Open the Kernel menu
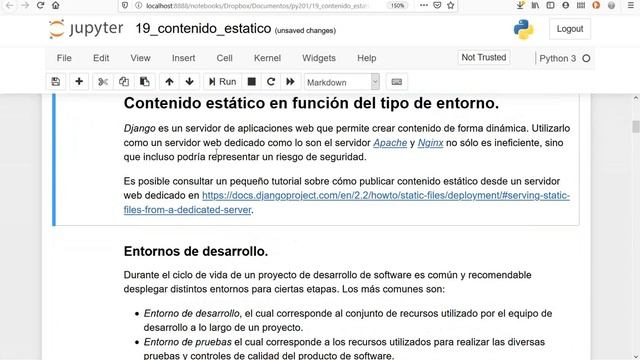 coord(267,58)
